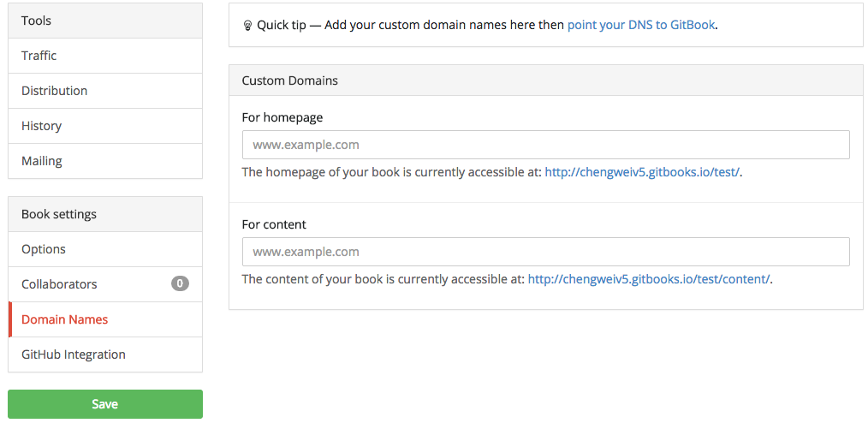
Task: Open the chengweiv5 homepage URL link
Action: coord(642,172)
